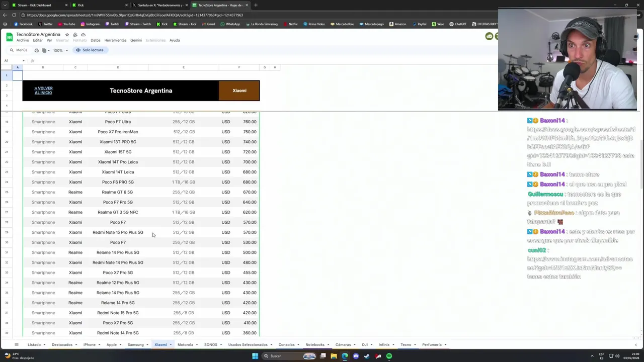Image resolution: width=644 pixels, height=362 pixels.
Task: Open the PayPal bookmark
Action: [x=419, y=24]
